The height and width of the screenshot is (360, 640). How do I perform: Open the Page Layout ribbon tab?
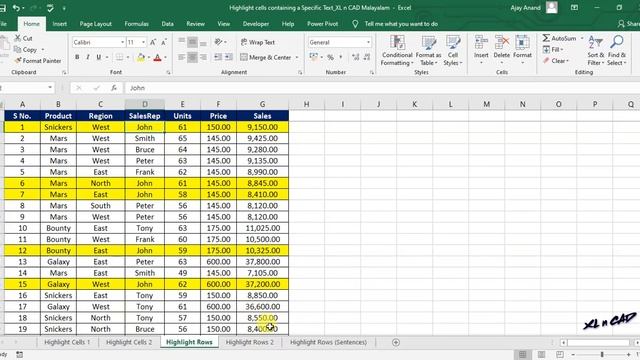96,24
